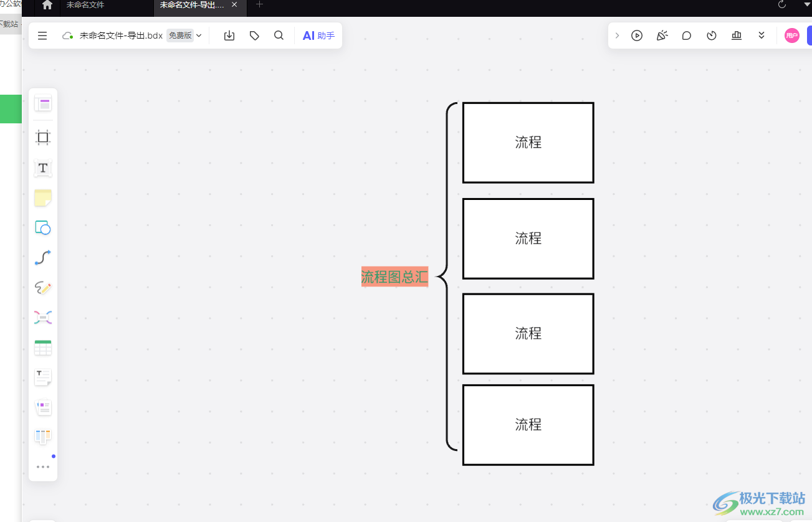
Task: Insert a Table from sidebar
Action: (43, 348)
